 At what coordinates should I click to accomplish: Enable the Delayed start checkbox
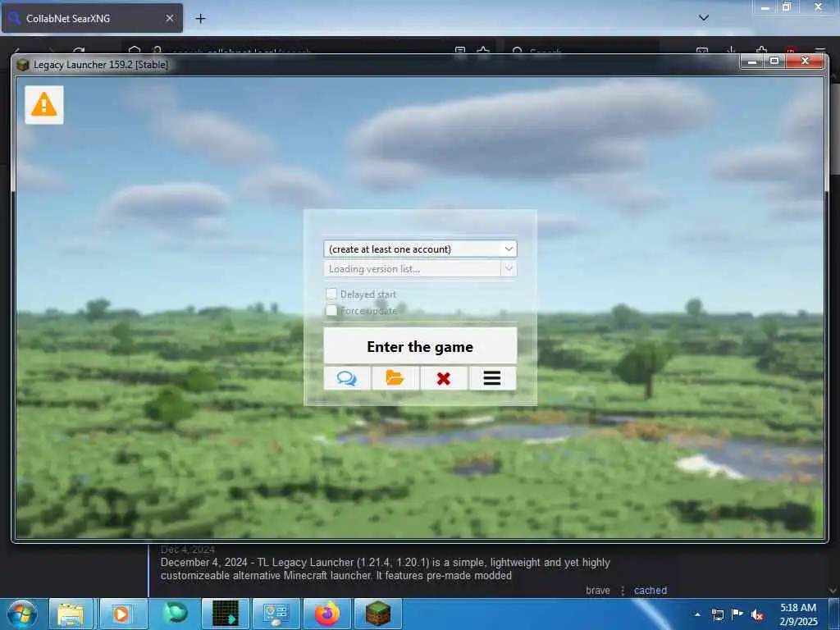point(331,294)
